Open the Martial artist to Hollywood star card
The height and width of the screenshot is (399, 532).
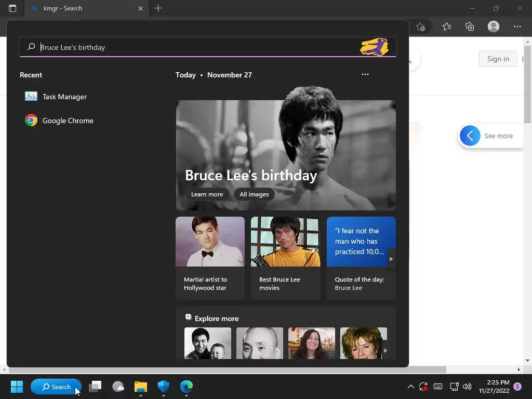click(x=210, y=258)
